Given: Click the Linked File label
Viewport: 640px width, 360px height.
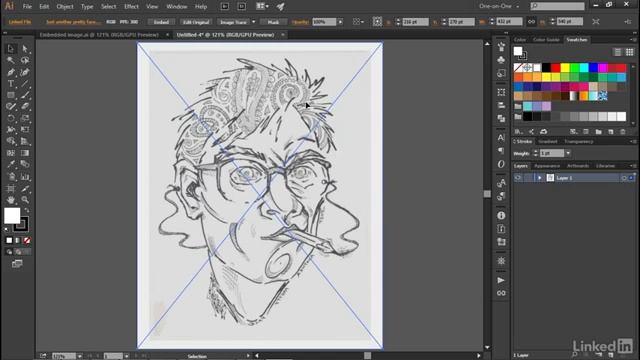Looking at the screenshot, I should pos(20,22).
